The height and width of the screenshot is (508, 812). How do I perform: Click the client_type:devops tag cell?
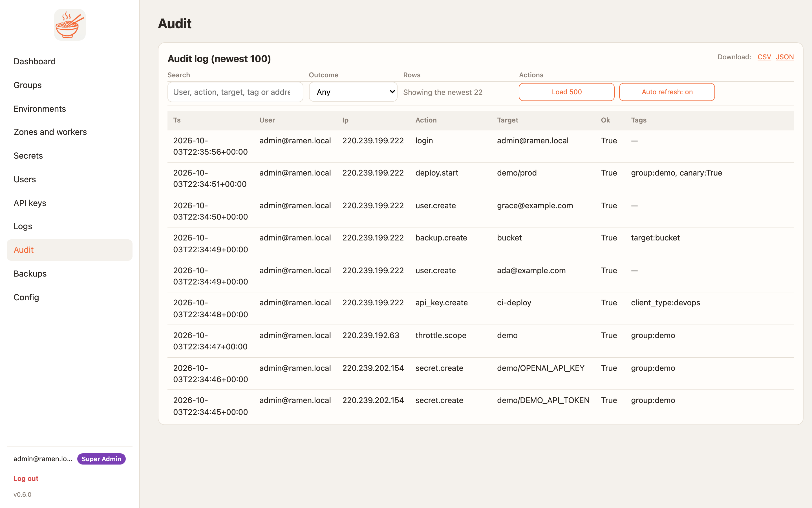pyautogui.click(x=665, y=303)
